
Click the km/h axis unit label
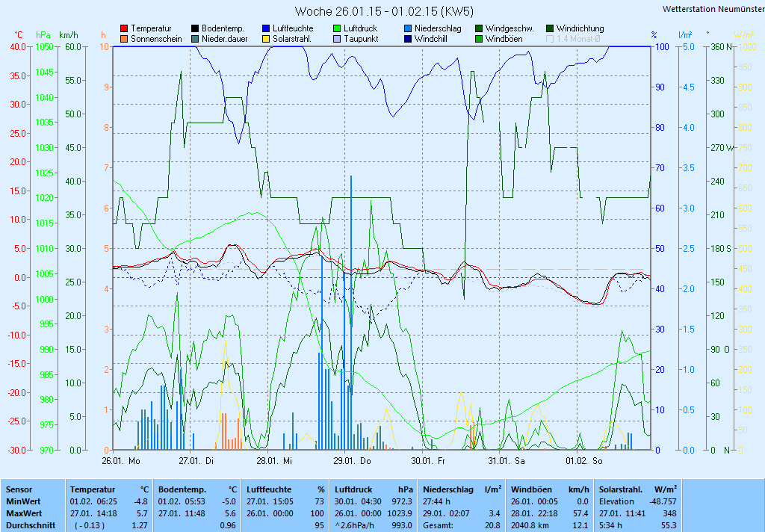68,35
